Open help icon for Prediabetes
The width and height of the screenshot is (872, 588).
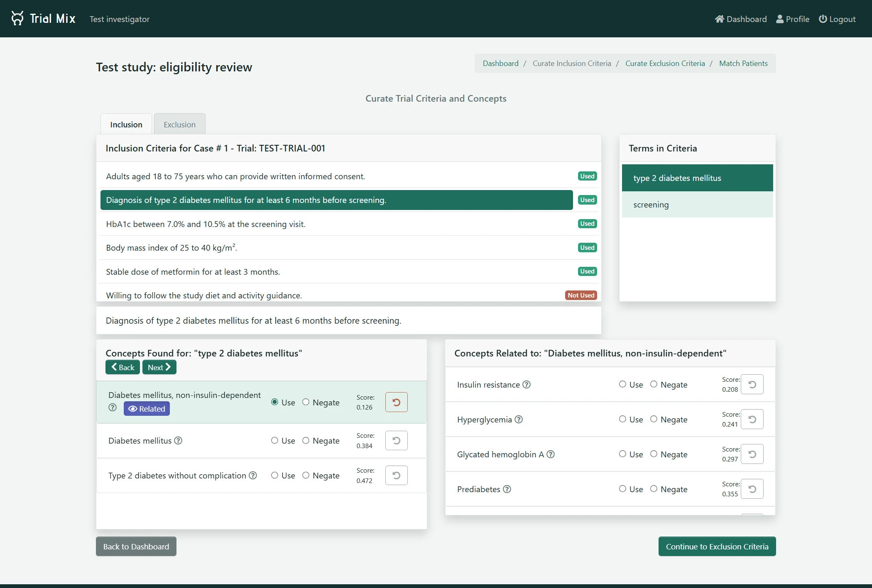(x=507, y=489)
